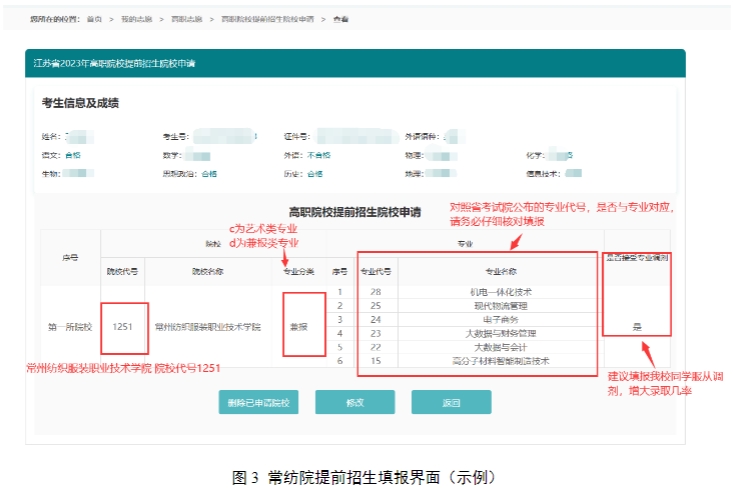Click the 语文 score value 合格
The image size is (733, 488).
73,155
